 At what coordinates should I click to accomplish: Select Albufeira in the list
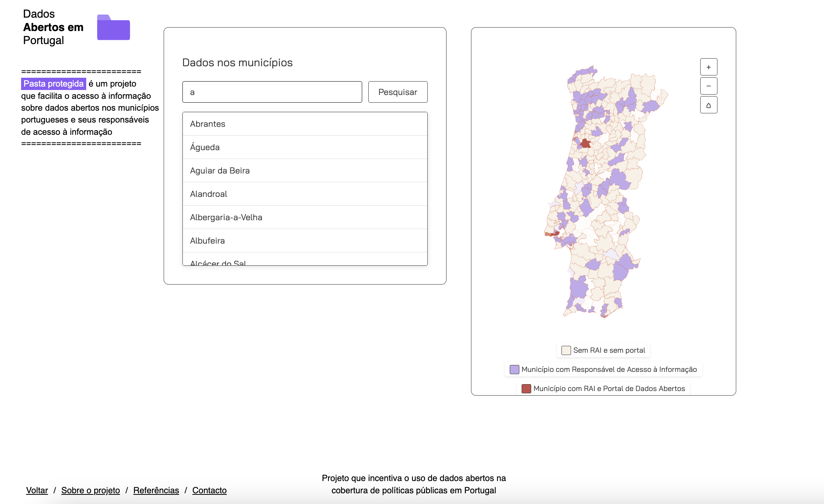(305, 241)
